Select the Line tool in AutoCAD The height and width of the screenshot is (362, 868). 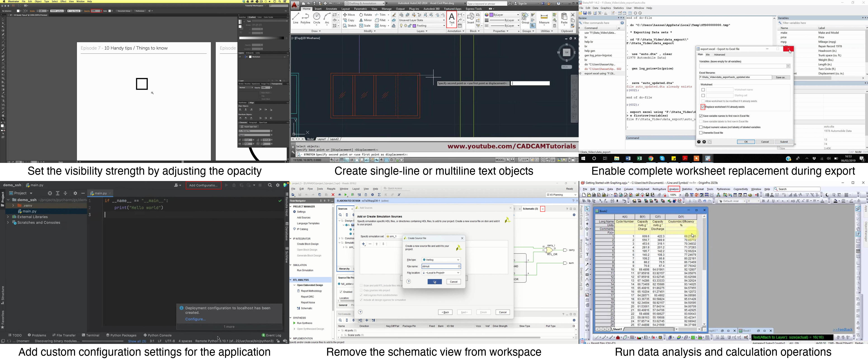tap(295, 18)
